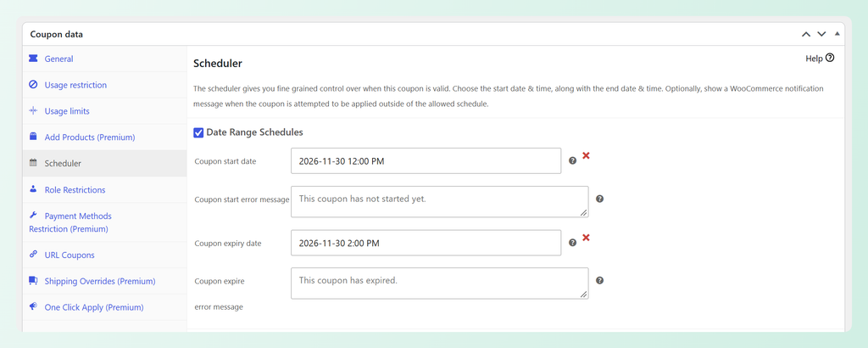Click help tooltip beside Coupon start date
Viewport: 868px width, 348px height.
point(572,160)
